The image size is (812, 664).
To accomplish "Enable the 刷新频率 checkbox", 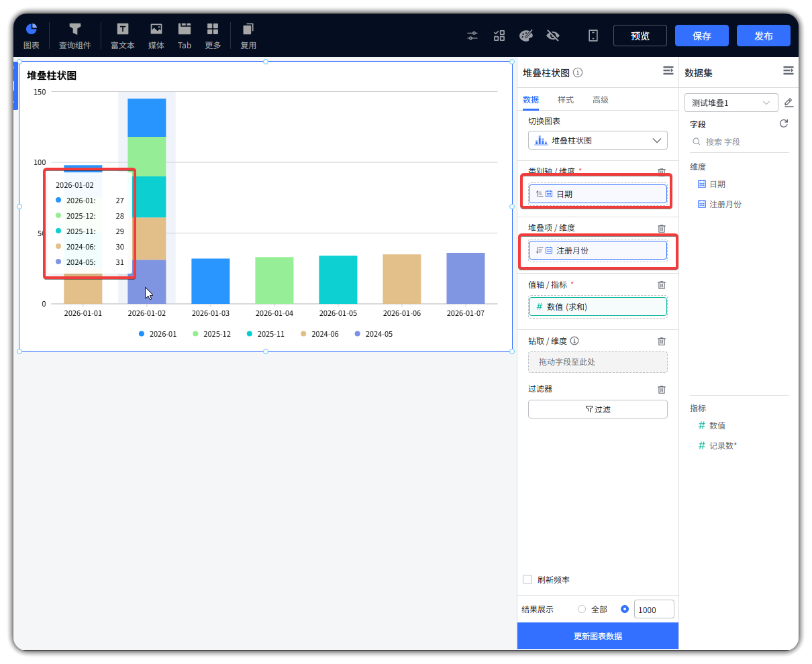I will [x=527, y=579].
